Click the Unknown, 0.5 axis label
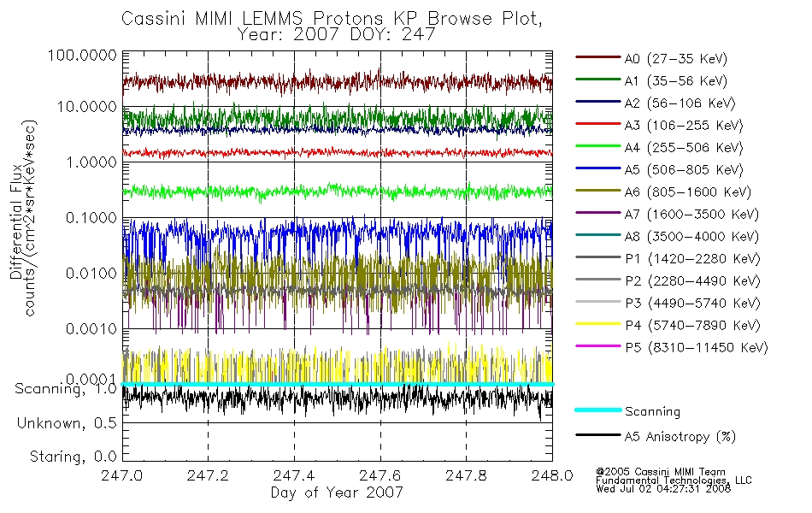The height and width of the screenshot is (513, 812). [67, 423]
